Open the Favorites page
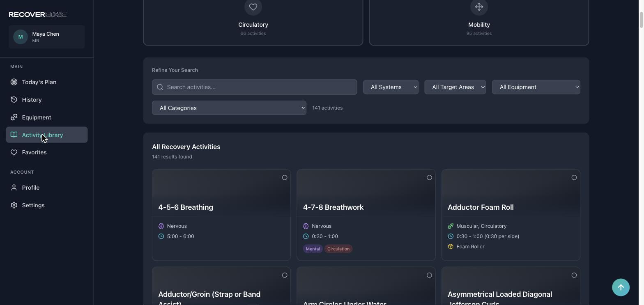The image size is (644, 305). (47, 152)
